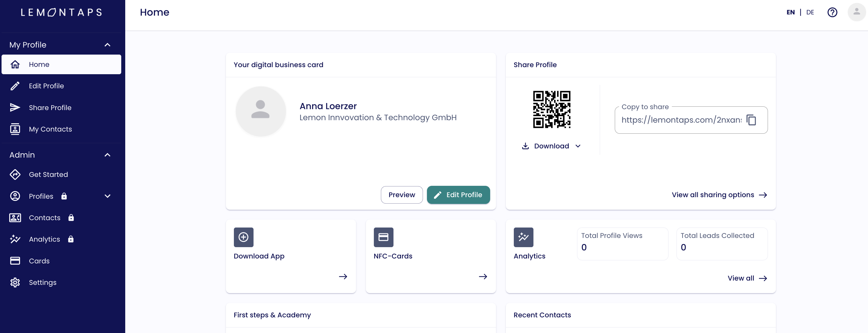Collapse the Admin sidebar section

(x=107, y=155)
